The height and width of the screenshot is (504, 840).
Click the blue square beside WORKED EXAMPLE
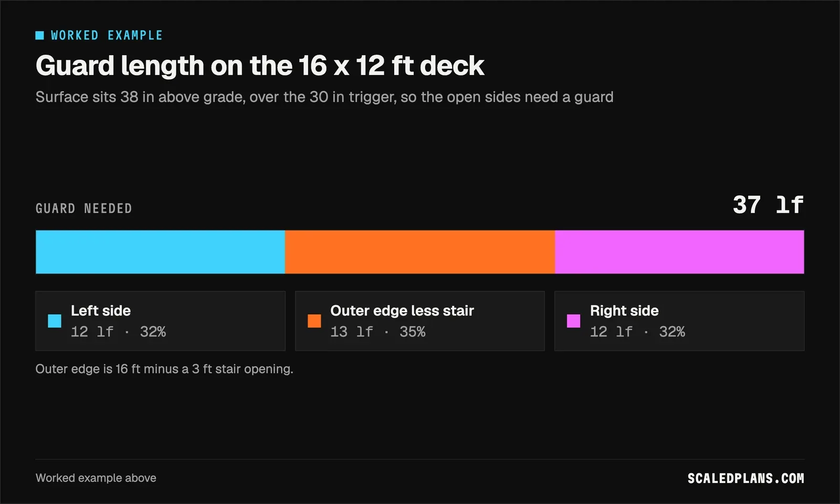(39, 35)
